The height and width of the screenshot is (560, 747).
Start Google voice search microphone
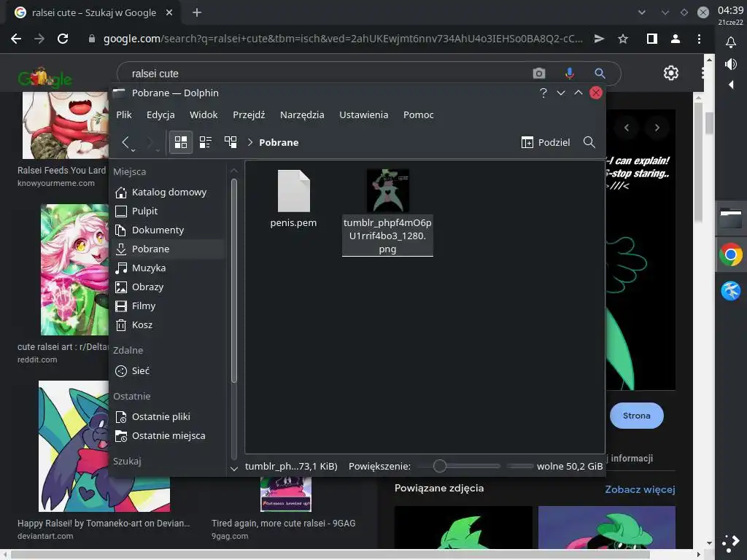pos(569,74)
